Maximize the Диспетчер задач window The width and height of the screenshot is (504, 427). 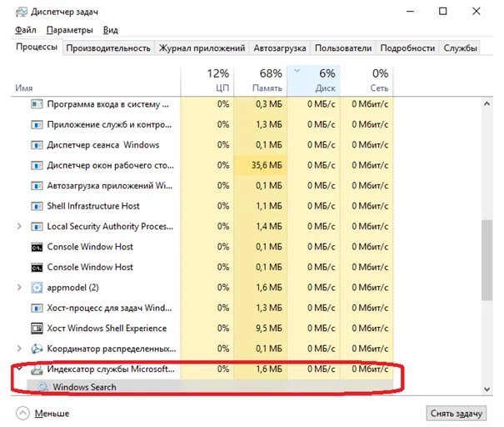443,12
